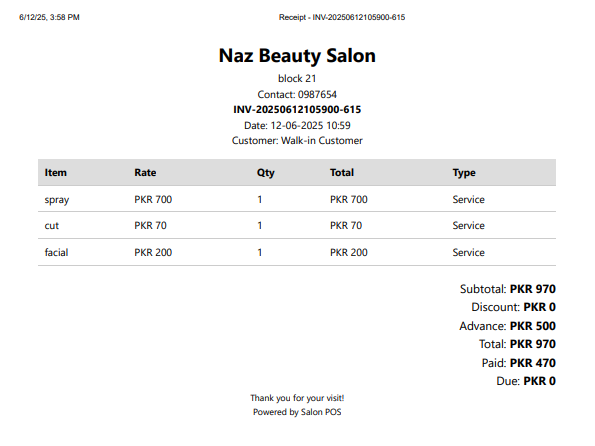
Task: Click the PKR 700 rate for spray
Action: click(153, 200)
